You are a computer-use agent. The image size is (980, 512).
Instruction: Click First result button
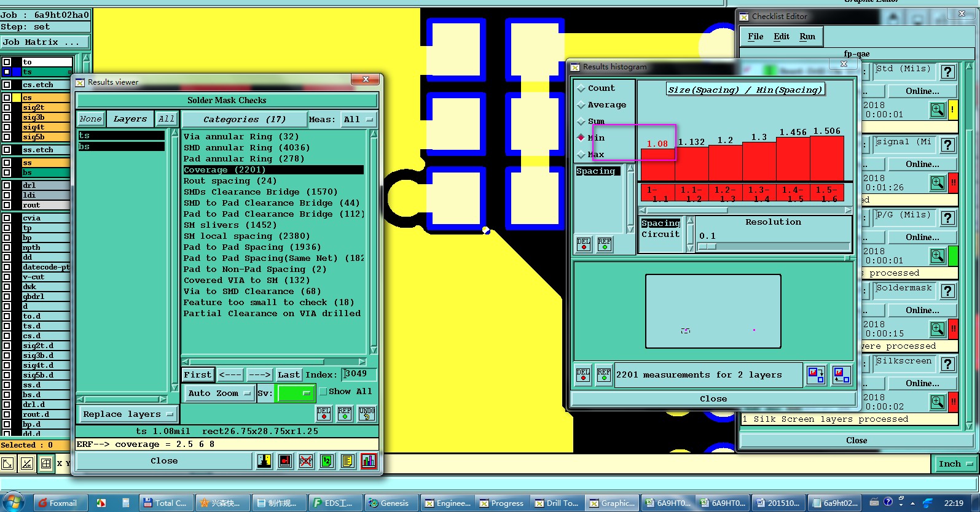(198, 374)
